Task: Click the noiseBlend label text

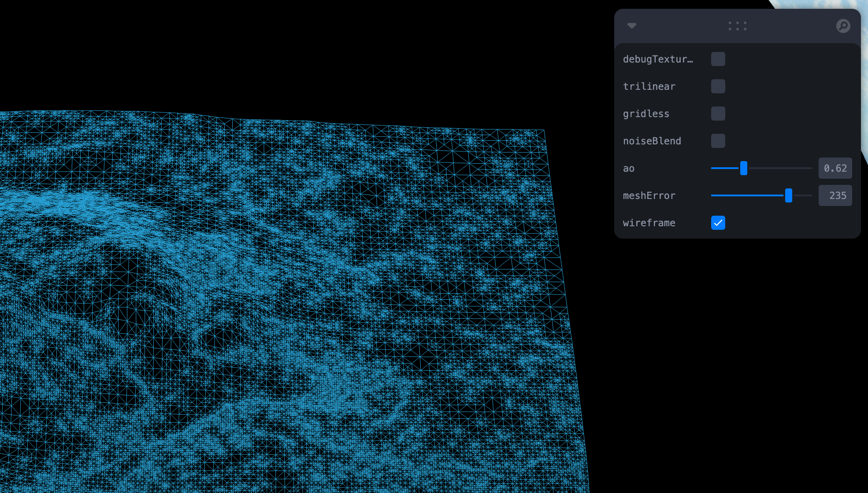Action: point(652,141)
